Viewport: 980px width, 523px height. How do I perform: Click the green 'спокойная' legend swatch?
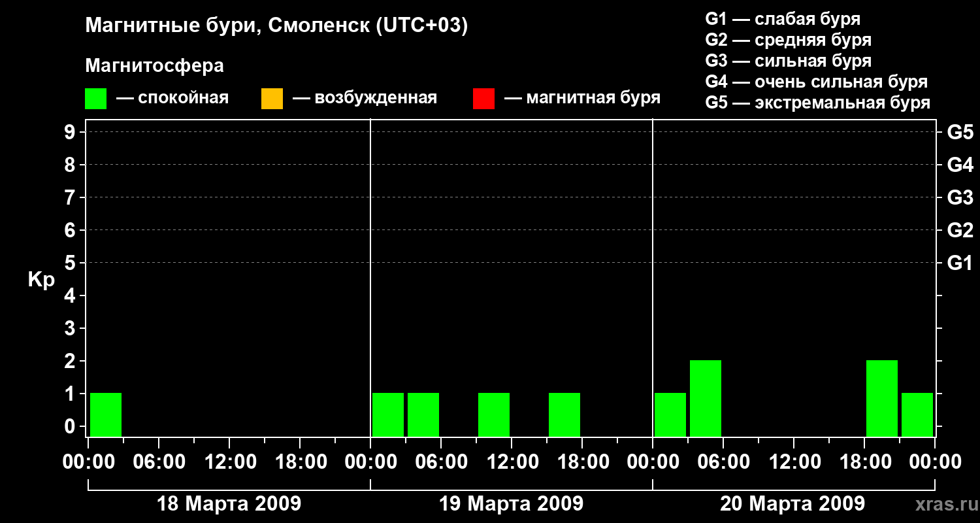(95, 99)
